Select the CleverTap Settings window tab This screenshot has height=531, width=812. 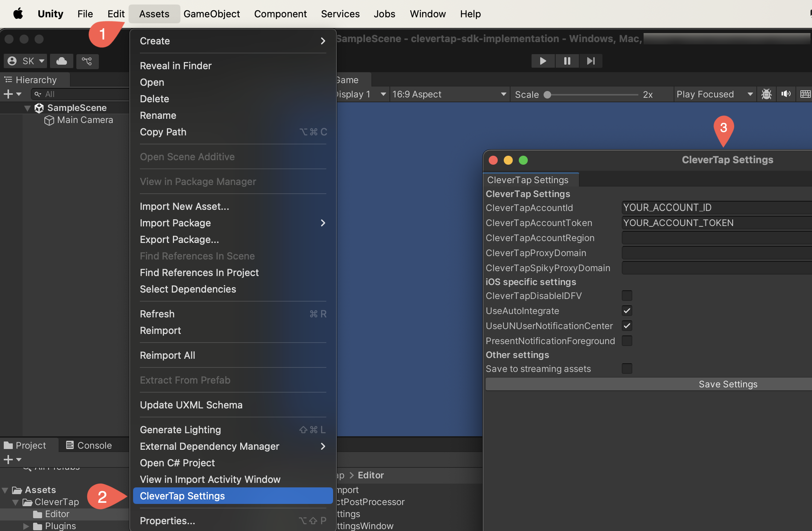click(531, 180)
